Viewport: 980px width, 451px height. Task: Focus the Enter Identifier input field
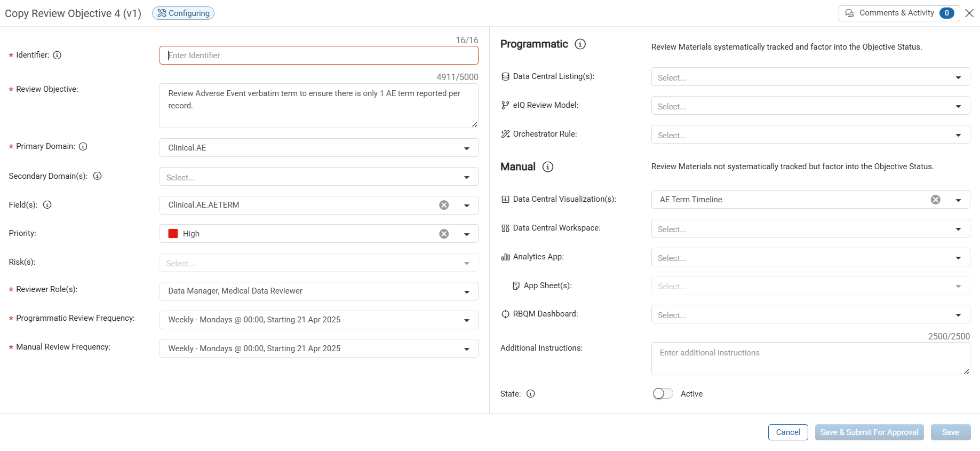pyautogui.click(x=319, y=55)
